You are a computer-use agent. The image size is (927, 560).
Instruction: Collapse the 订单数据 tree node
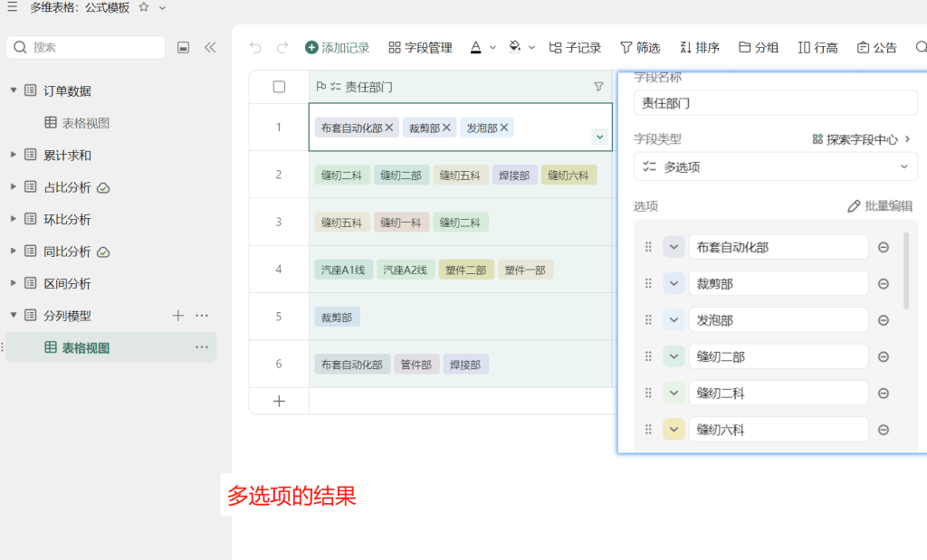pos(13,90)
